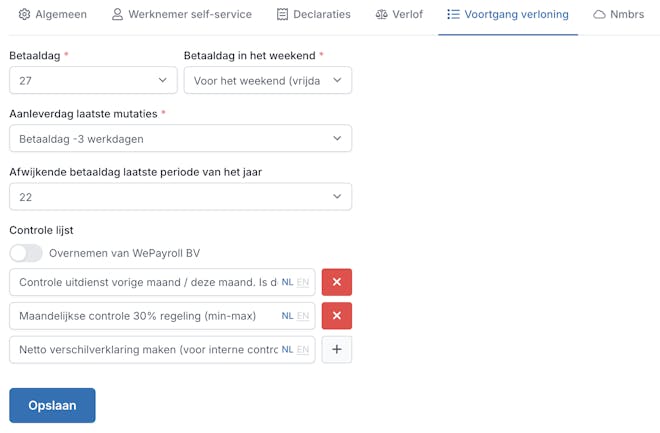The width and height of the screenshot is (660, 433).
Task: Open 'Aanleverdag laatste mutaties' dropdown
Action: coord(180,139)
